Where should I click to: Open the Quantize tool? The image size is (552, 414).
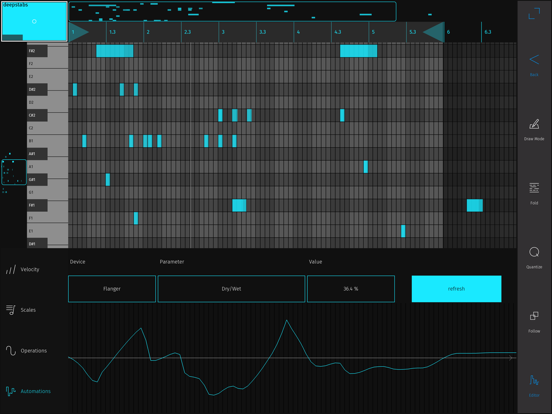click(534, 252)
